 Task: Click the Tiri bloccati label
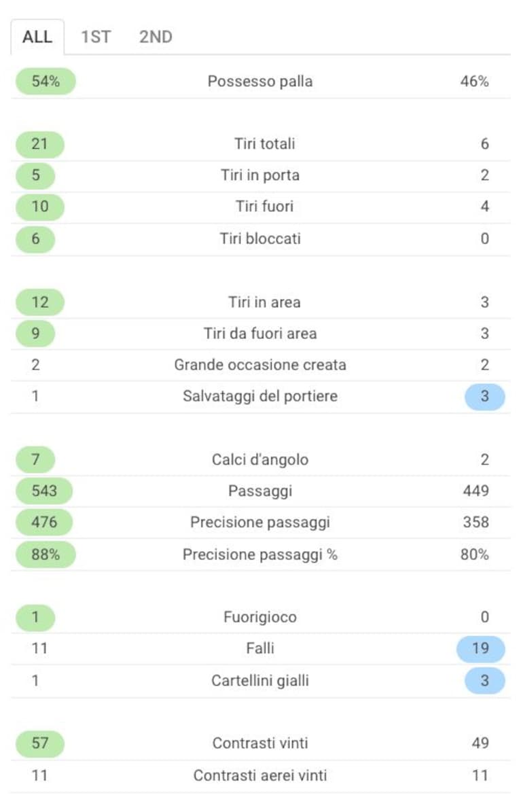(x=260, y=239)
